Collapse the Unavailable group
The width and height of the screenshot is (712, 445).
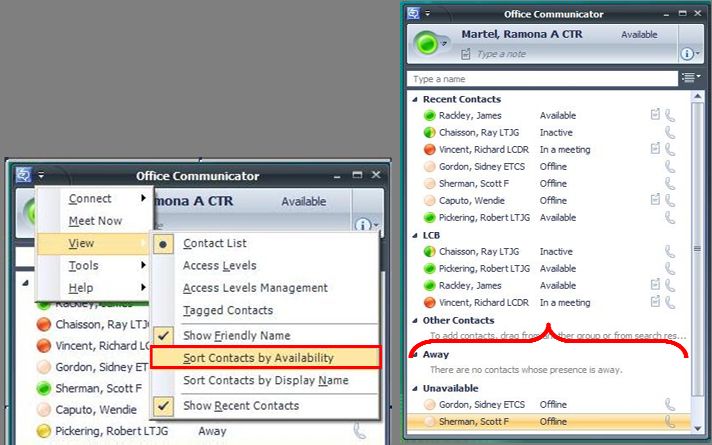(414, 389)
